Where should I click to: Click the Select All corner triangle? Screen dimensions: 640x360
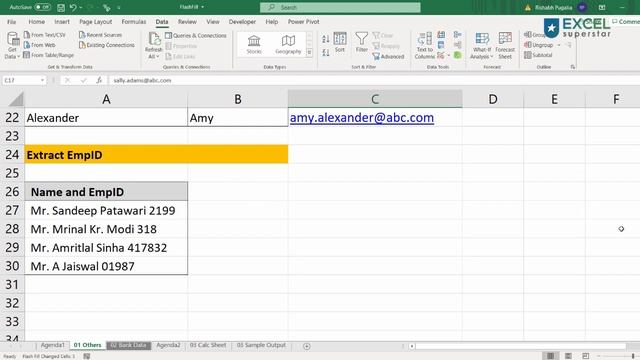[x=16, y=99]
